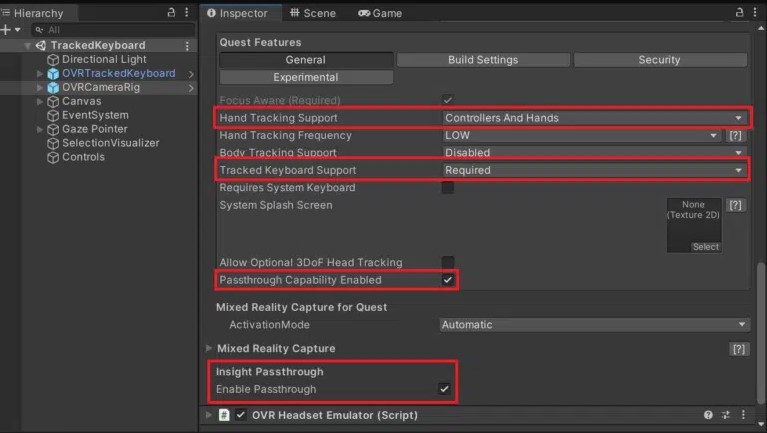Expand the Mixed Reality Capture foldout
The width and height of the screenshot is (767, 433).
tap(209, 348)
